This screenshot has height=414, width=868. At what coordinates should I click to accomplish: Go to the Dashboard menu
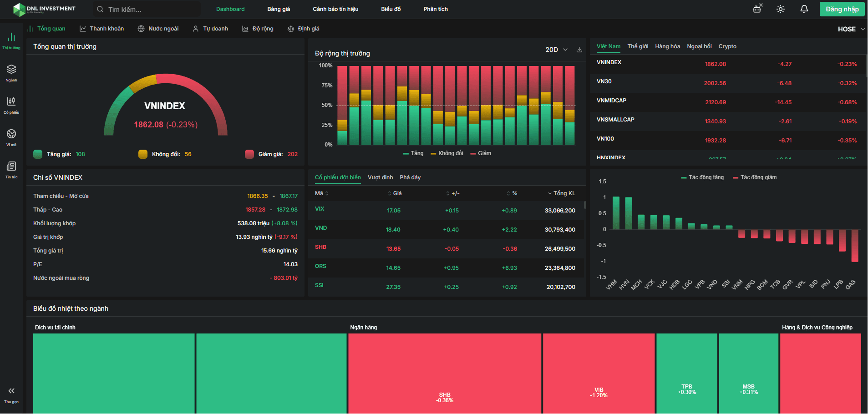point(230,9)
